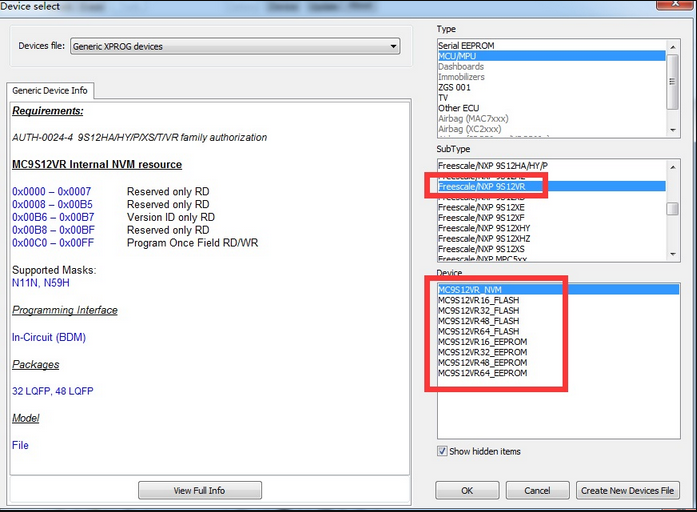Confirm selection with OK button
The image size is (697, 512).
[x=467, y=490]
